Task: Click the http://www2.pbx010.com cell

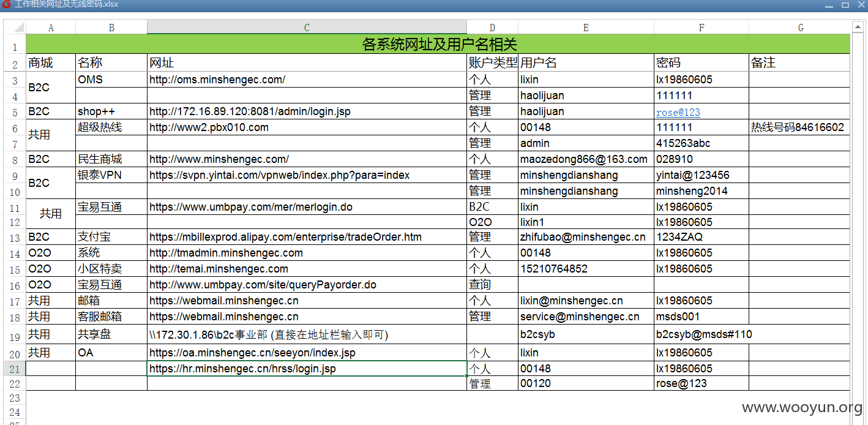Action: [x=307, y=127]
